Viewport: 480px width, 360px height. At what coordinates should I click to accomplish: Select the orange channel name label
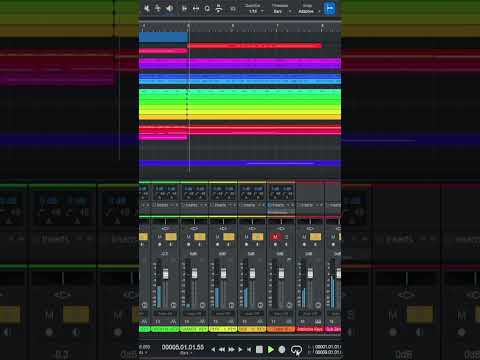pos(281,329)
